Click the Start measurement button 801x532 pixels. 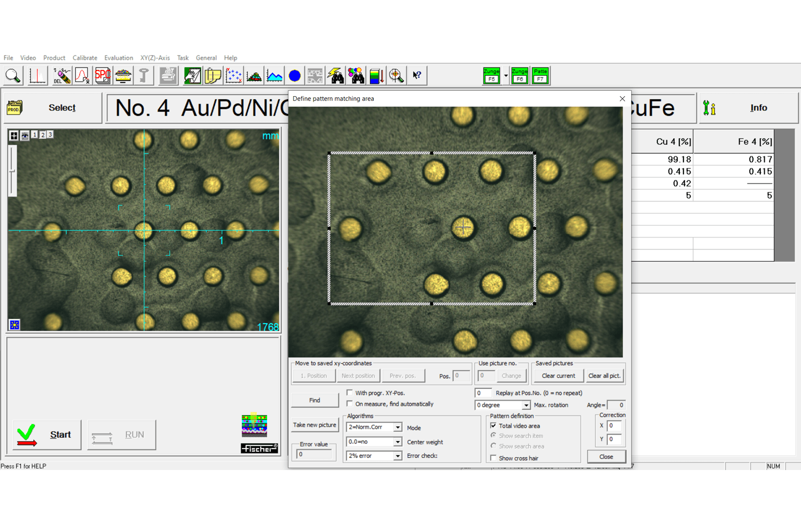pos(47,435)
